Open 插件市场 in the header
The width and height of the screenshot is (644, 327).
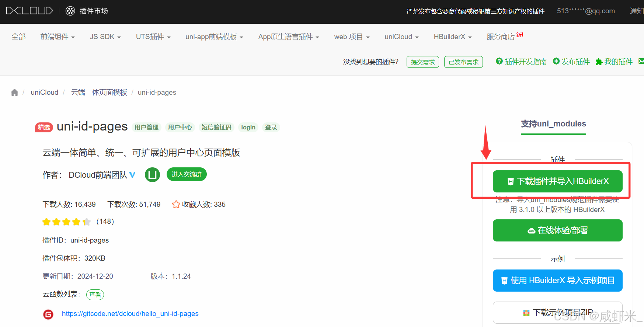[x=94, y=11]
